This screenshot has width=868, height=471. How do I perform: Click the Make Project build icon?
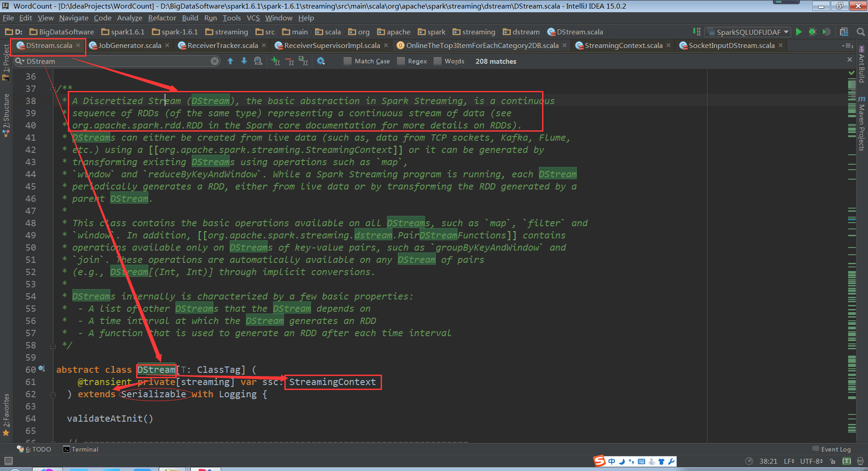click(x=697, y=32)
